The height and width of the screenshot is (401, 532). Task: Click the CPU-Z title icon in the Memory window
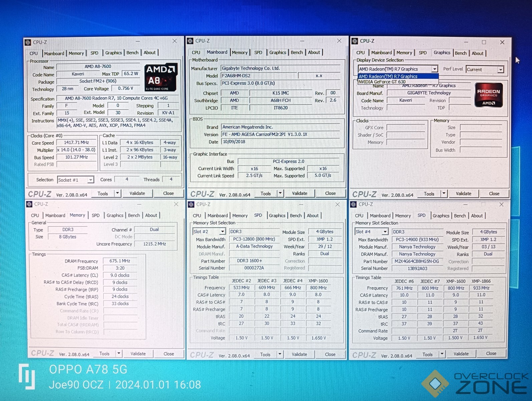29,204
